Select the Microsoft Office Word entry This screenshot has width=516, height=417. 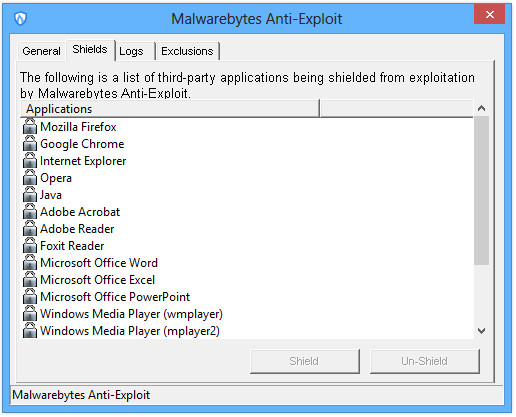click(x=99, y=263)
